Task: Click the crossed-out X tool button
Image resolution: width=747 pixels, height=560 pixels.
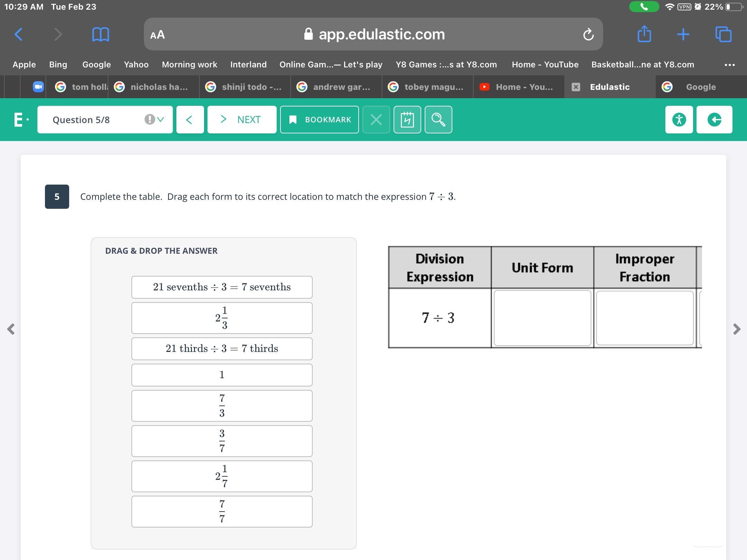Action: click(376, 120)
